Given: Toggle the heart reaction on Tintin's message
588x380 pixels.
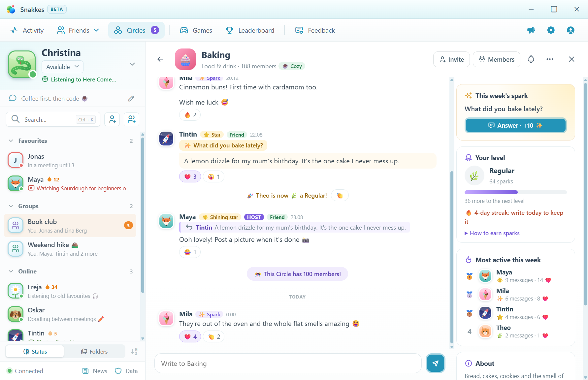Looking at the screenshot, I should click(190, 177).
